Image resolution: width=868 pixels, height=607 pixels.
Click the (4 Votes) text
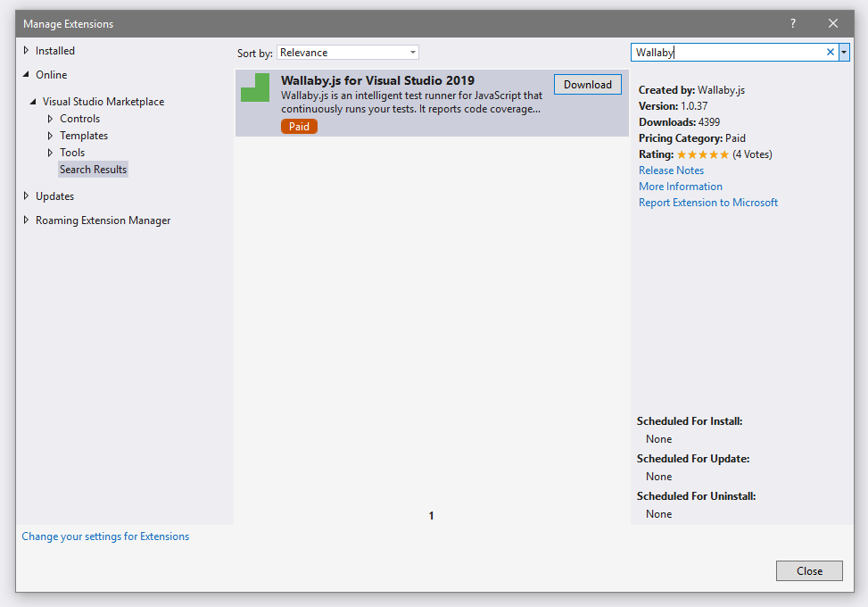click(752, 154)
